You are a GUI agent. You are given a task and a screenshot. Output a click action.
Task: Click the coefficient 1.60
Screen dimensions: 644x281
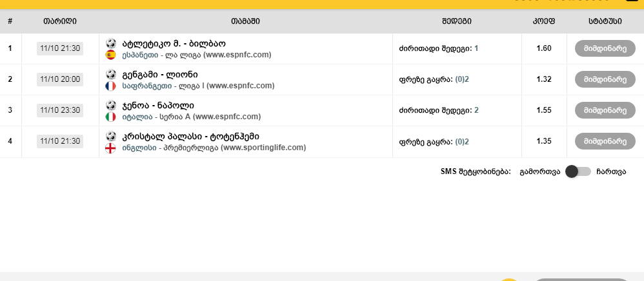(544, 48)
